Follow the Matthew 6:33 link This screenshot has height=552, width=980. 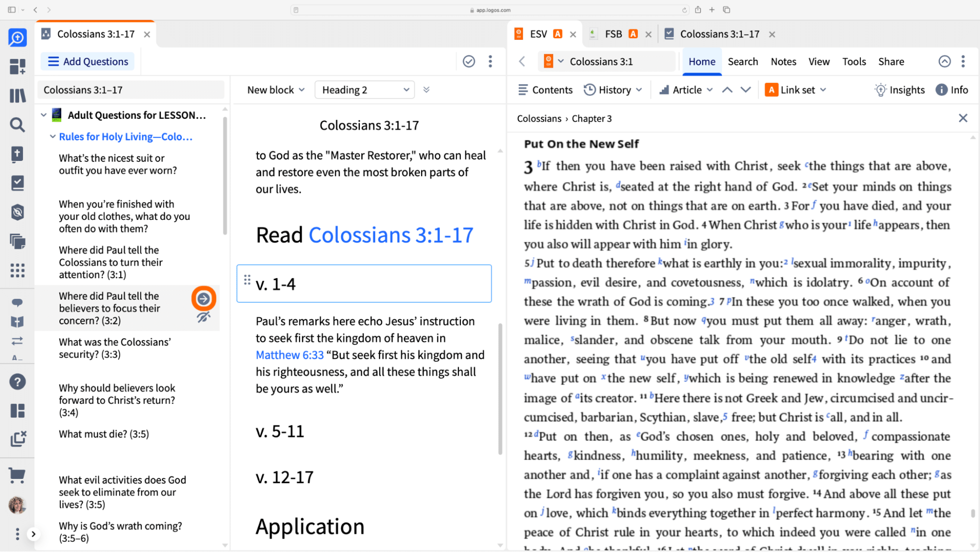coord(290,355)
